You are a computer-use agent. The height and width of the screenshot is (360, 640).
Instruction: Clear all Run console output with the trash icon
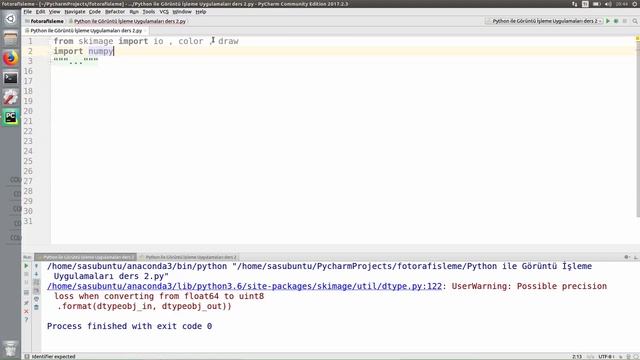[x=36, y=307]
